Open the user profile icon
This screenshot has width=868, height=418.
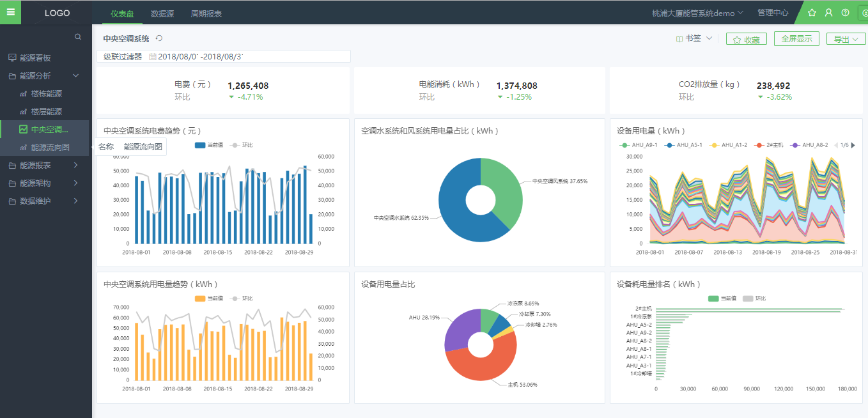tap(828, 13)
